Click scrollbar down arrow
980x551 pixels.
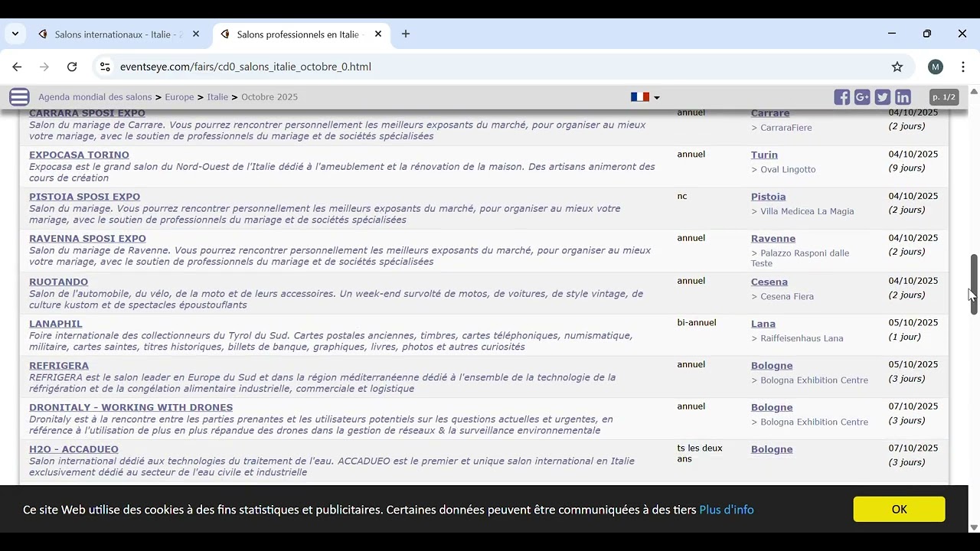974,527
